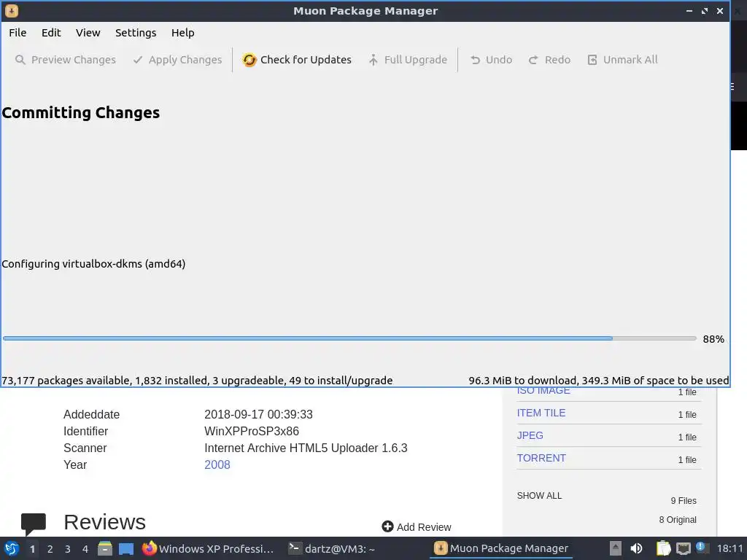Click the plus icon beside Add Review
The image size is (747, 560).
click(x=387, y=526)
